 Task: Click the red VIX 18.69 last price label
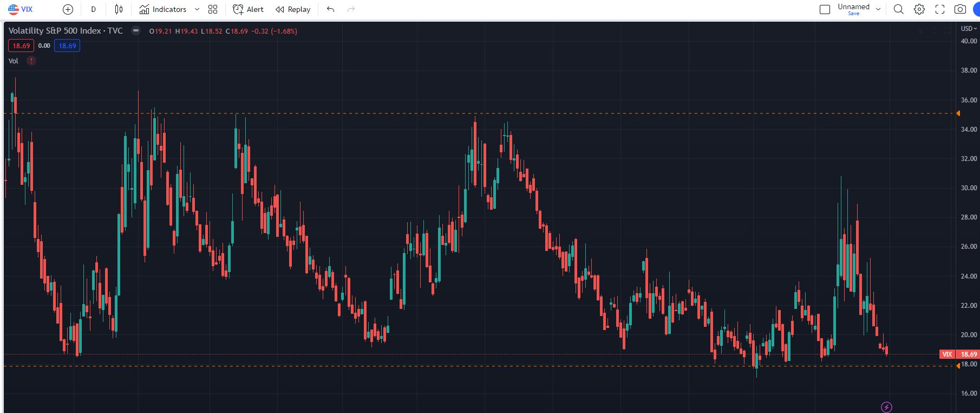959,354
